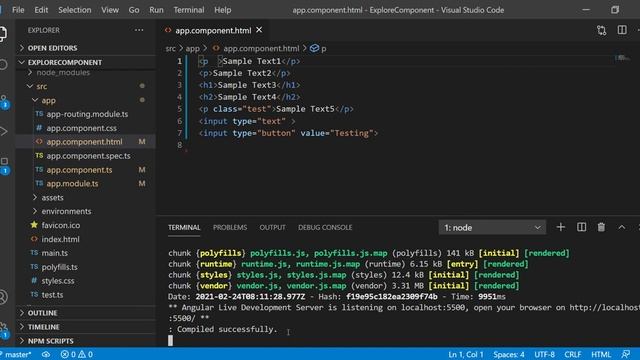Maximize terminal panel with up chevron

click(x=621, y=227)
